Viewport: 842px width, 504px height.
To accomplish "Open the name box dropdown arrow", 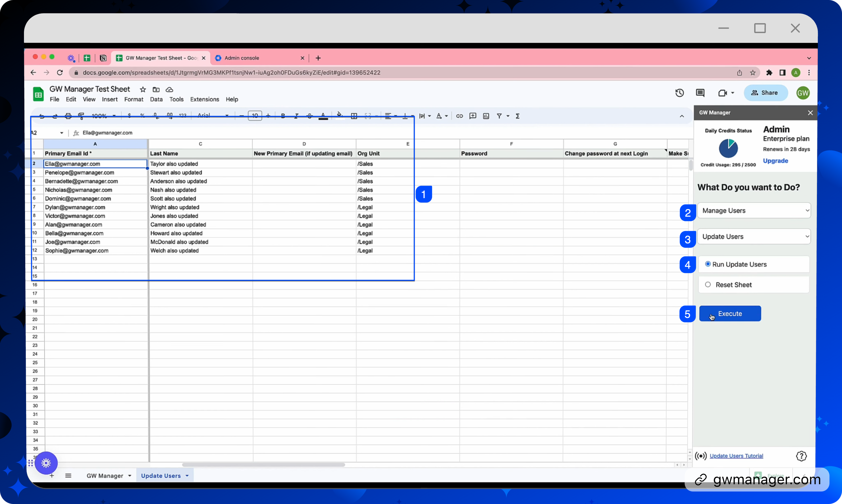I will [x=61, y=133].
